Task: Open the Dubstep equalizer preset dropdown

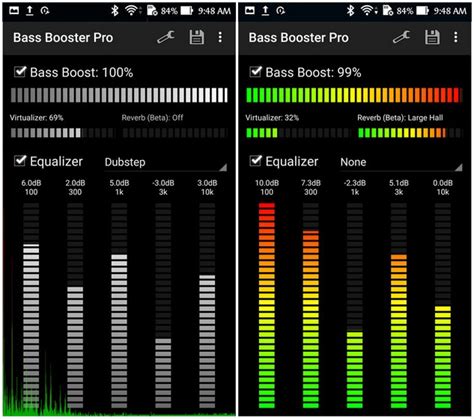Action: 166,163
